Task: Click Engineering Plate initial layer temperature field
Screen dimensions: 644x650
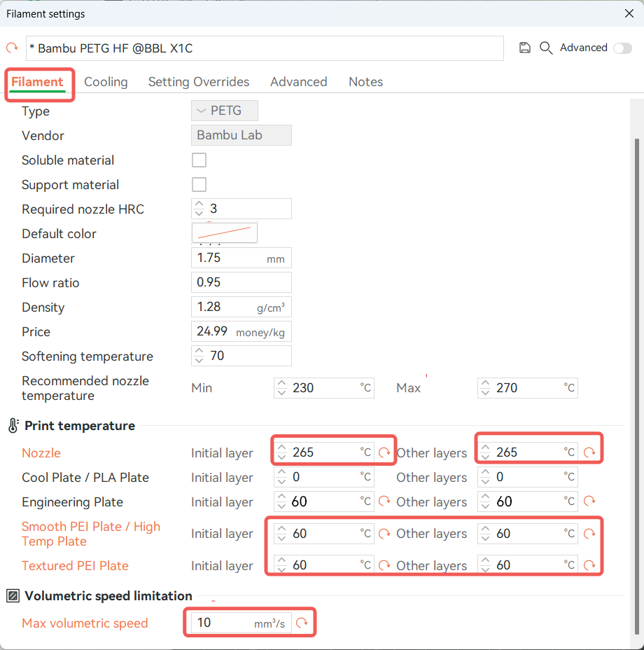Action: (324, 502)
